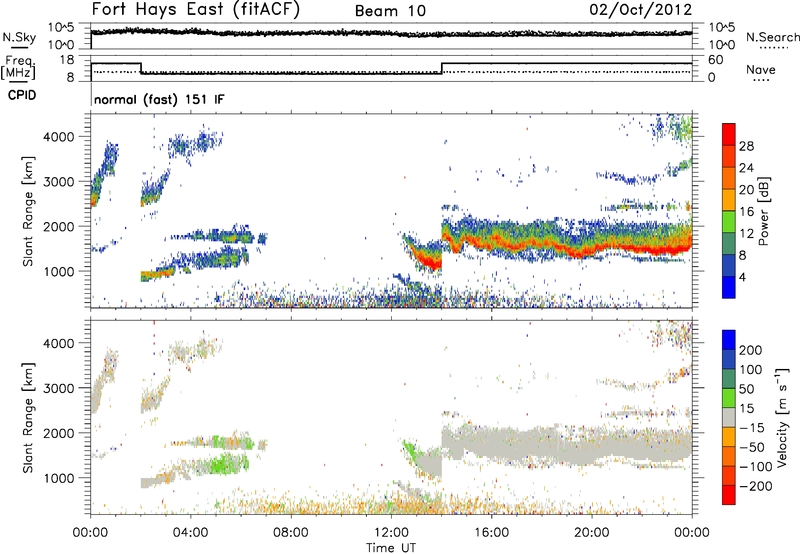Image resolution: width=800 pixels, height=554 pixels.
Task: Click the "08:00" time axis label
Action: (x=291, y=533)
